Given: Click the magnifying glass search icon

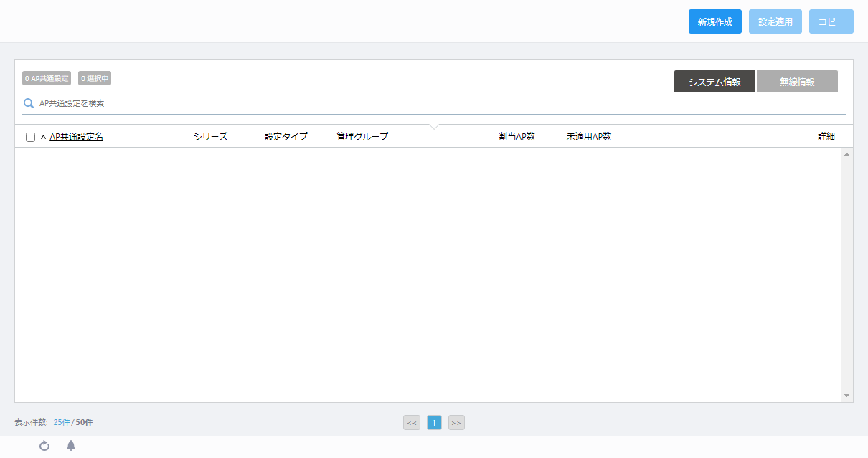Looking at the screenshot, I should coord(29,103).
